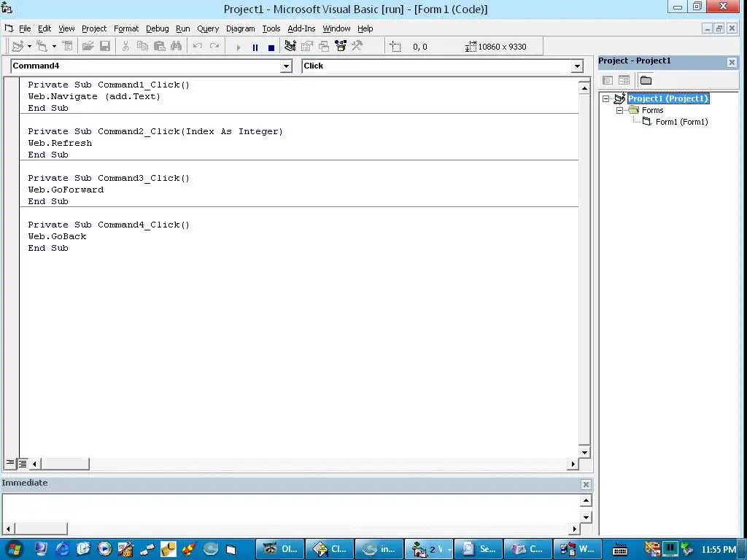This screenshot has width=747, height=560.
Task: Click the Add Form toolbar icon
Action: coord(42,46)
